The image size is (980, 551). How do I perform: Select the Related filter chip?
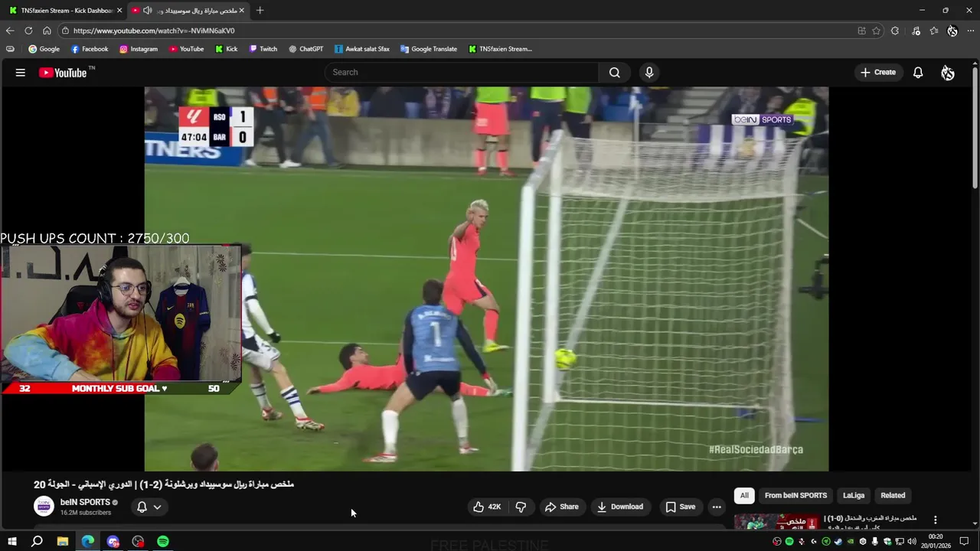point(893,495)
